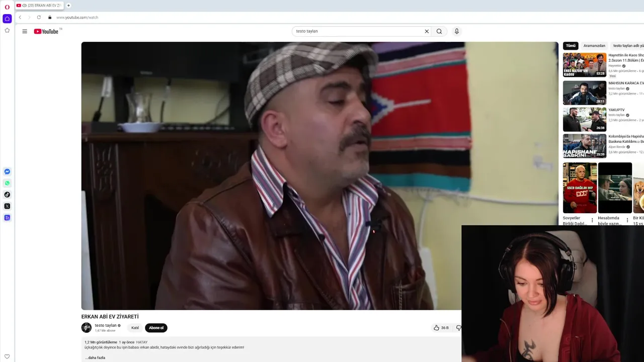Open testo taylan channel name link
Screen dimensions: 644x362
click(x=106, y=325)
